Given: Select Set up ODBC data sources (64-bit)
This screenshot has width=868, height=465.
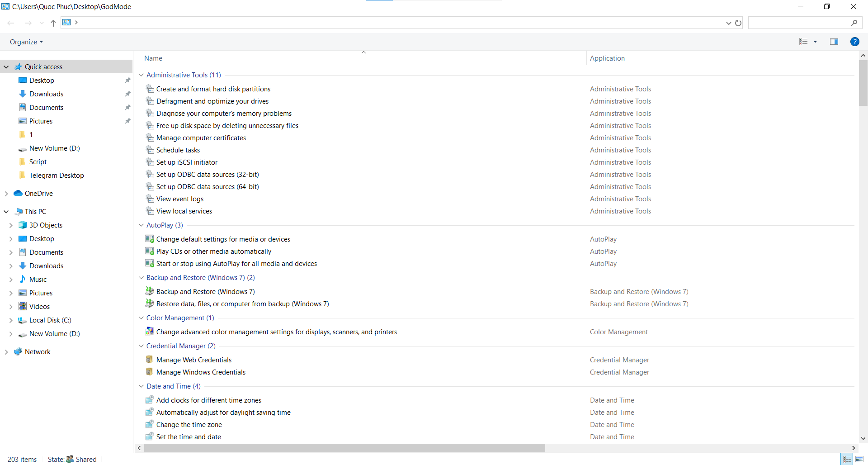Looking at the screenshot, I should tap(208, 187).
